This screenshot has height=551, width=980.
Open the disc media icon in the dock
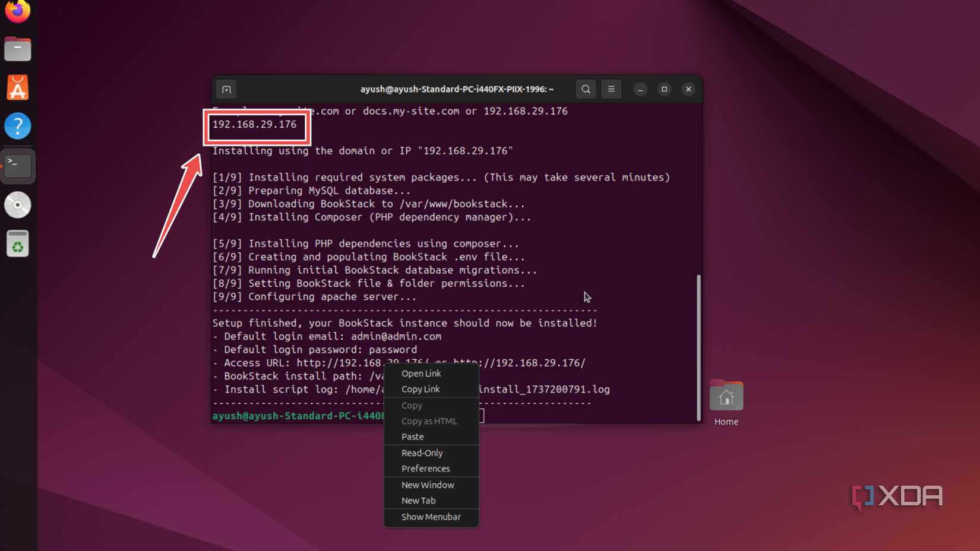[x=17, y=205]
